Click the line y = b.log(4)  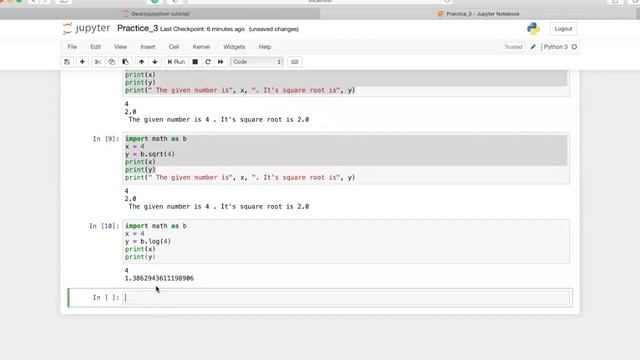click(x=148, y=241)
